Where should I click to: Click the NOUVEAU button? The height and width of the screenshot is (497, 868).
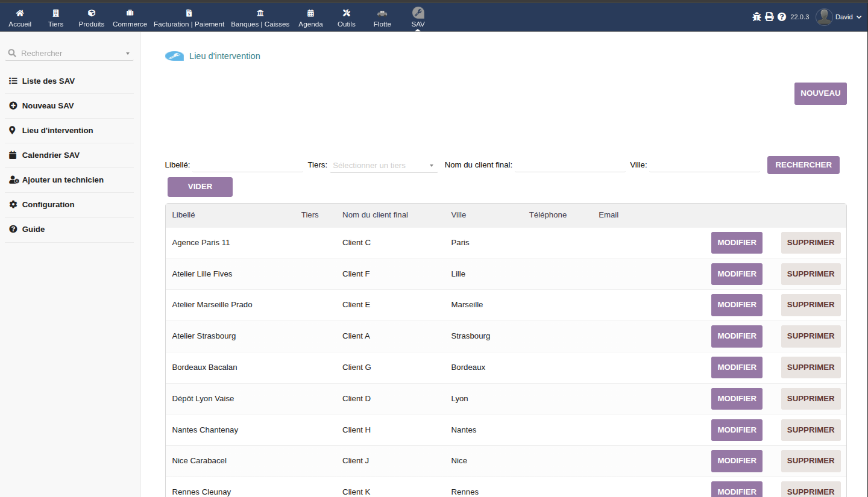click(820, 93)
